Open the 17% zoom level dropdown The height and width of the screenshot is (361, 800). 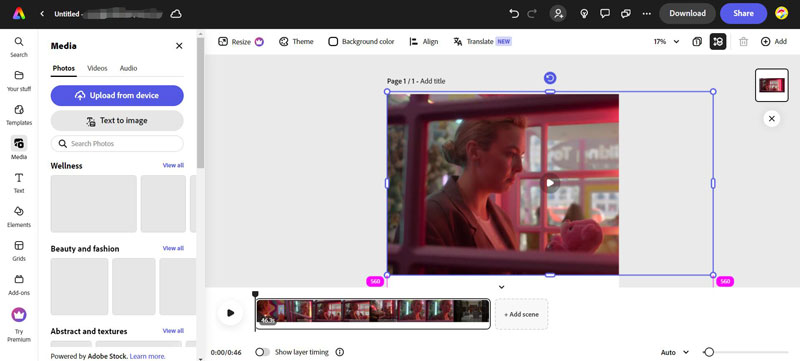[x=666, y=42]
